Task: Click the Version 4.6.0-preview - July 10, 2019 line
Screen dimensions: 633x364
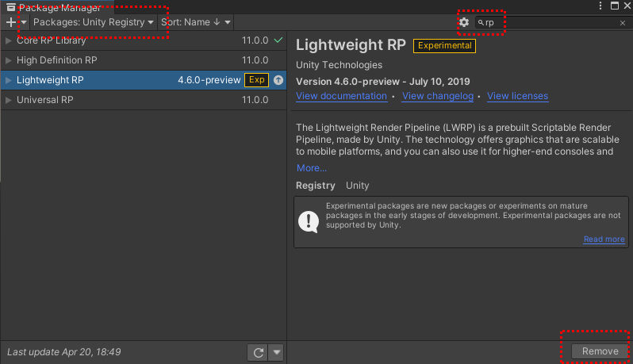Action: (x=382, y=82)
